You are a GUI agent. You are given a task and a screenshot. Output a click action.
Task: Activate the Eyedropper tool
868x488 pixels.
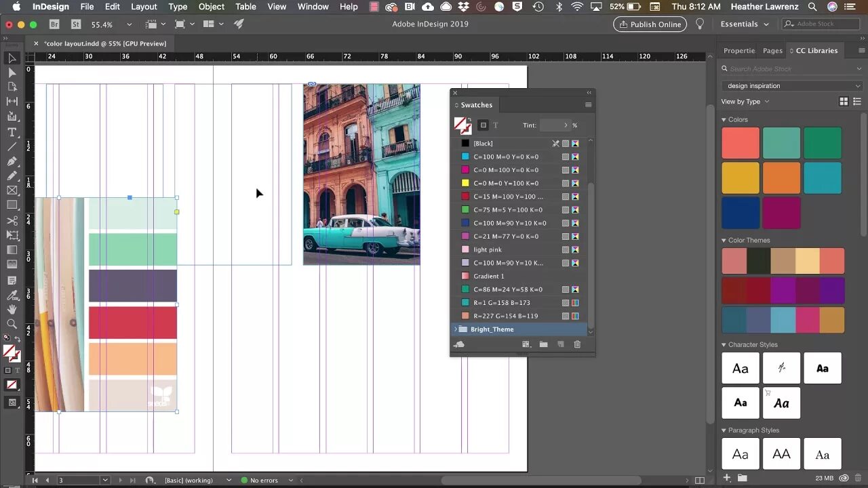pos(12,295)
